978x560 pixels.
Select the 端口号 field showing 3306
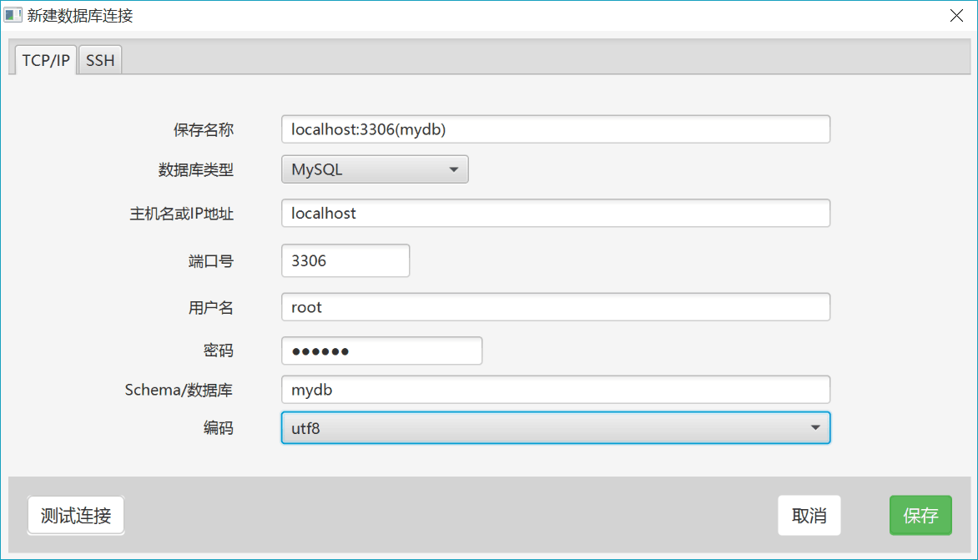tap(345, 260)
